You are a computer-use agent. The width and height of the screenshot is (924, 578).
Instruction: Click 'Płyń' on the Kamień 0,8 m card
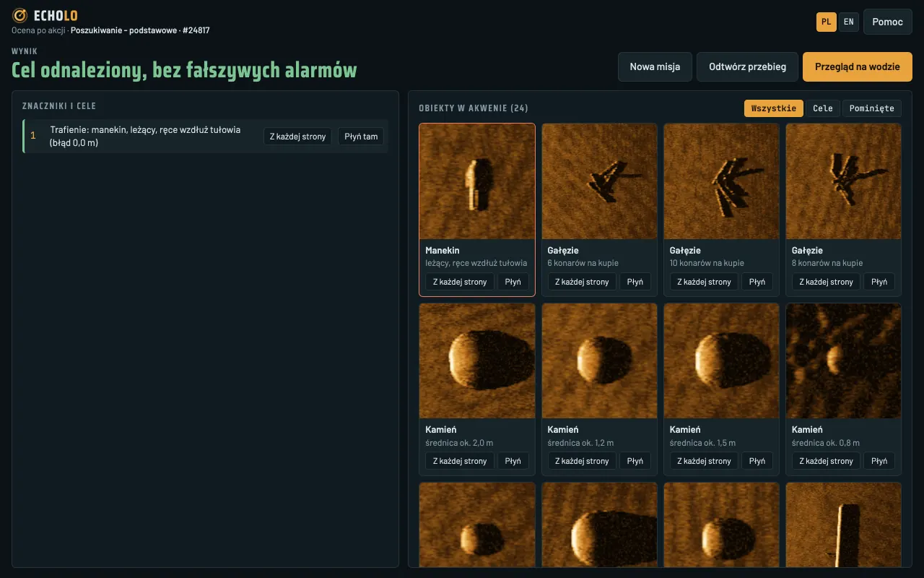click(x=879, y=461)
